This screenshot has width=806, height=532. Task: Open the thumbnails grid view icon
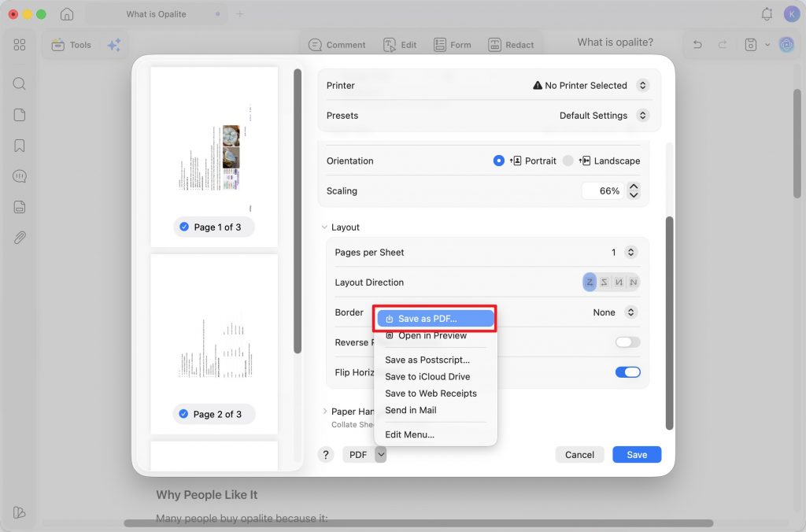click(20, 45)
